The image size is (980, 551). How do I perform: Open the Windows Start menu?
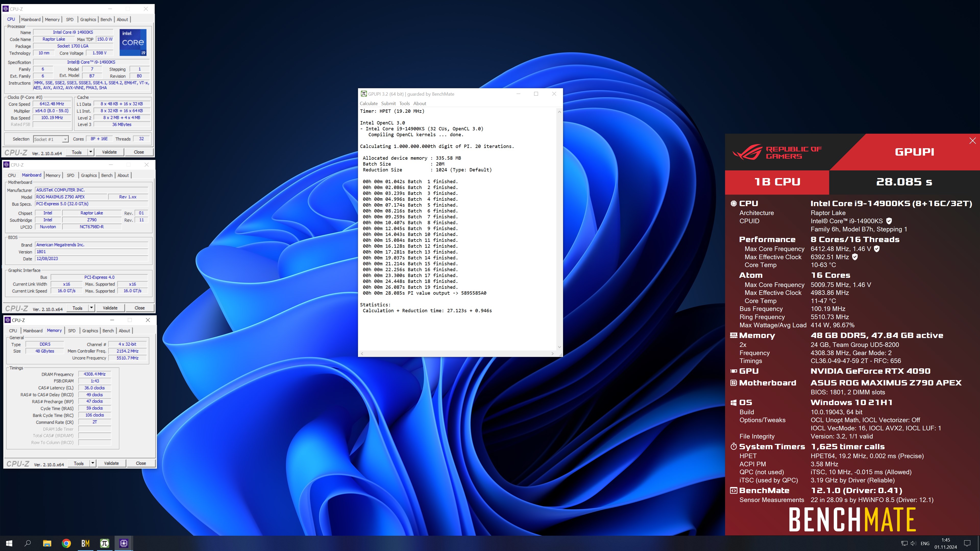click(x=9, y=543)
